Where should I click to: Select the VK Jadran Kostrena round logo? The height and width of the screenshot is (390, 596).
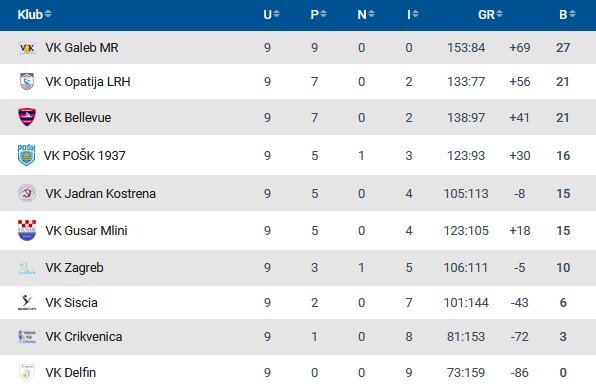27,193
